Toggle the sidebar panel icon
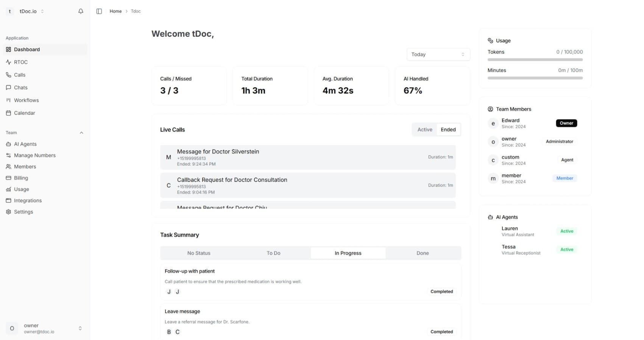 (99, 11)
